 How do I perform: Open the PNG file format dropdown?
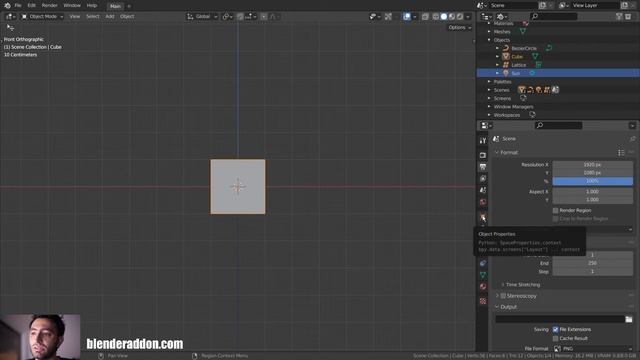[593, 349]
